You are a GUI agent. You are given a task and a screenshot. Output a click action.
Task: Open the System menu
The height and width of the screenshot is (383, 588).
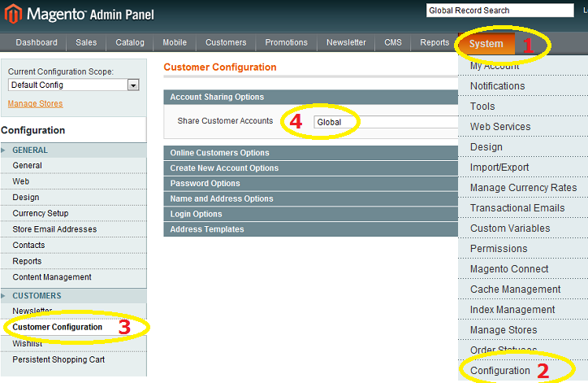tap(486, 44)
